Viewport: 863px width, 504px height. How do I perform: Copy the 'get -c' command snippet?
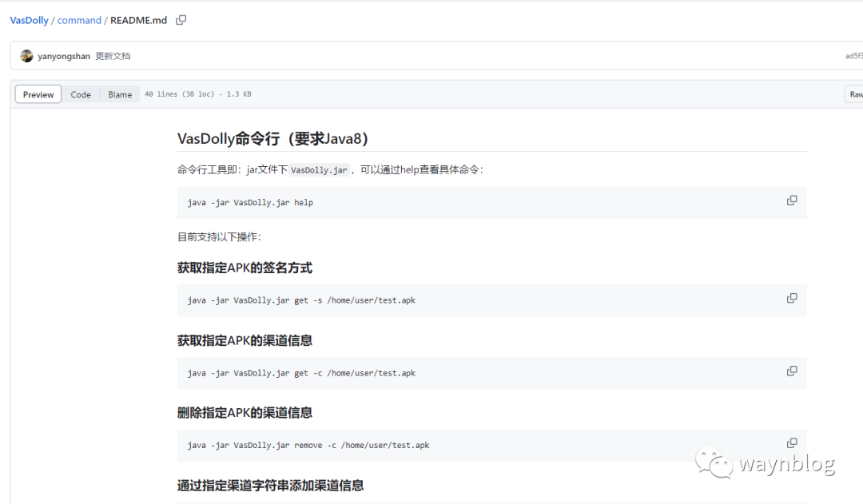[791, 371]
